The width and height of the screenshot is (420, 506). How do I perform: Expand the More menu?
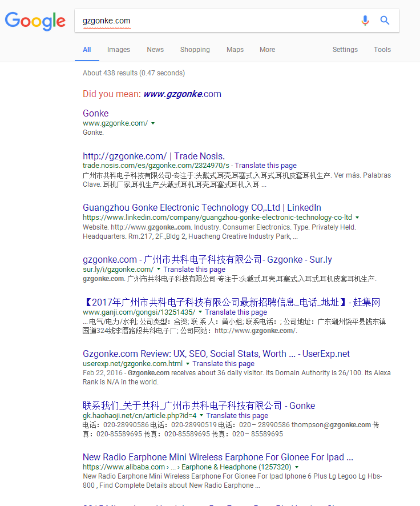click(x=268, y=49)
